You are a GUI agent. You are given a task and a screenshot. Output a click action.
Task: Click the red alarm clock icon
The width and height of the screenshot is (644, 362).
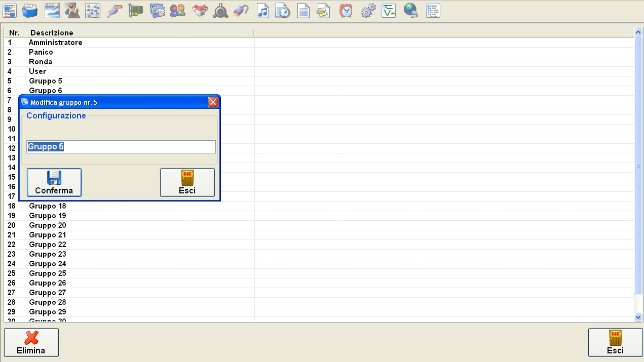coord(346,11)
